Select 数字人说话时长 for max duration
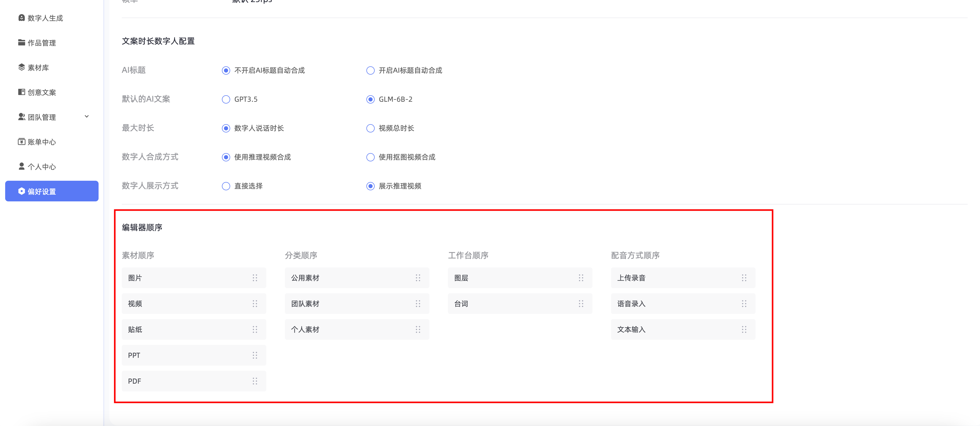980x426 pixels. [226, 128]
